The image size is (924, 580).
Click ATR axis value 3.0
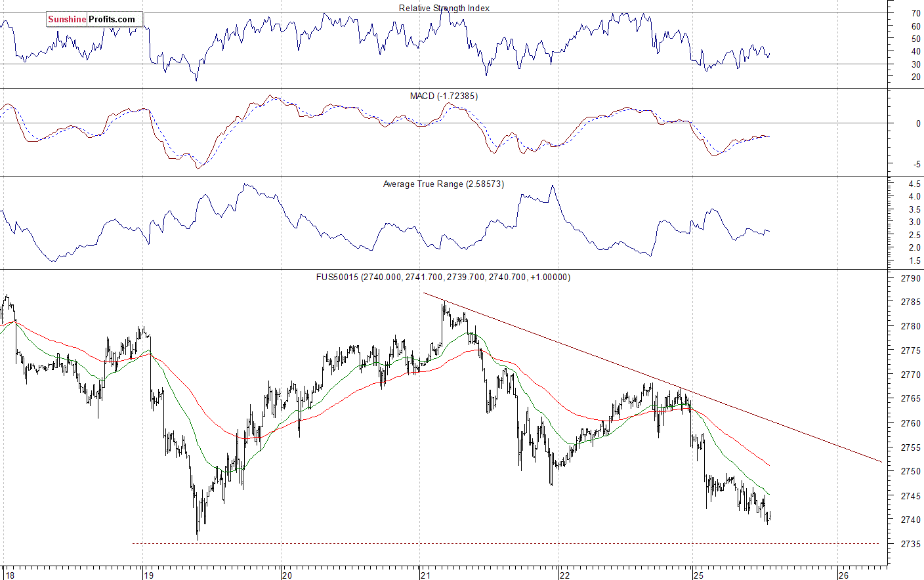coord(914,222)
